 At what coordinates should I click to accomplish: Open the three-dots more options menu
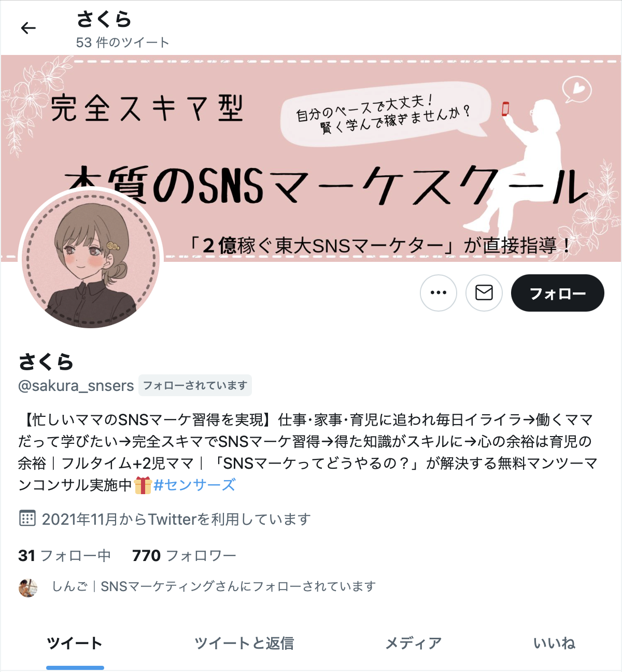(x=439, y=293)
